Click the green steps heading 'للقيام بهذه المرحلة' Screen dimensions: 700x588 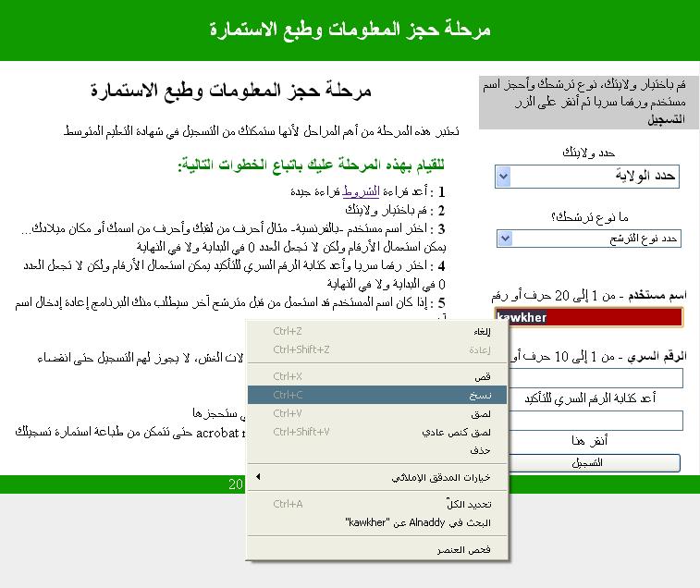click(311, 165)
